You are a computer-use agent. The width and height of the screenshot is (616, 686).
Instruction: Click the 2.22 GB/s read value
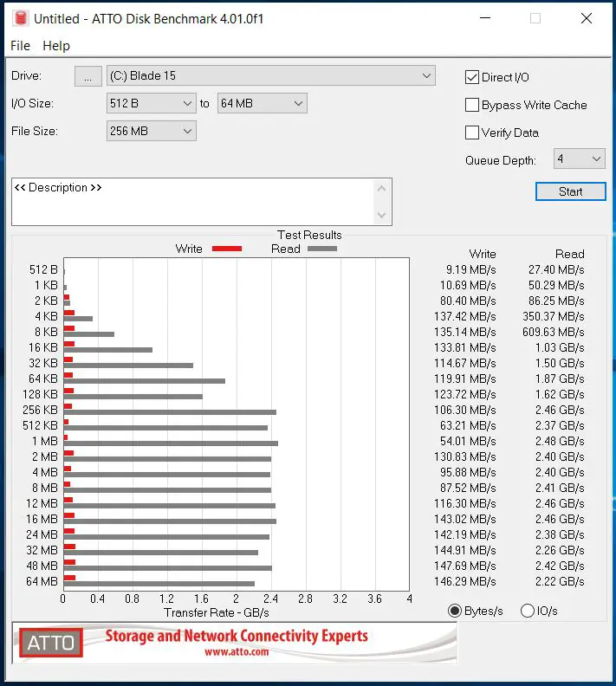click(560, 581)
